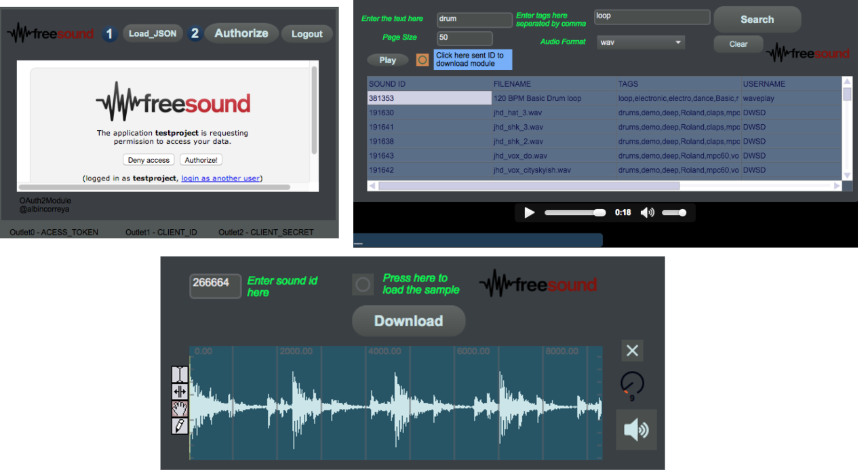Select the waveform selection cursor tool
The width and height of the screenshot is (868, 470).
(x=180, y=374)
